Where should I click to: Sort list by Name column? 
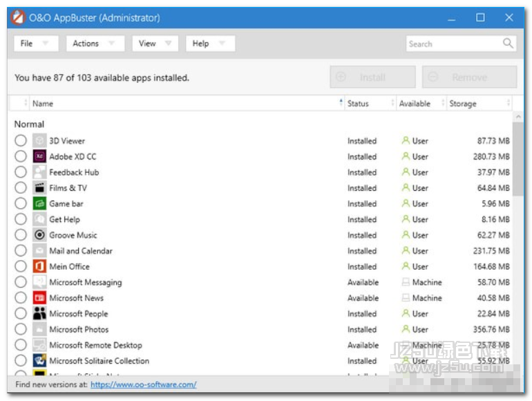pos(187,103)
